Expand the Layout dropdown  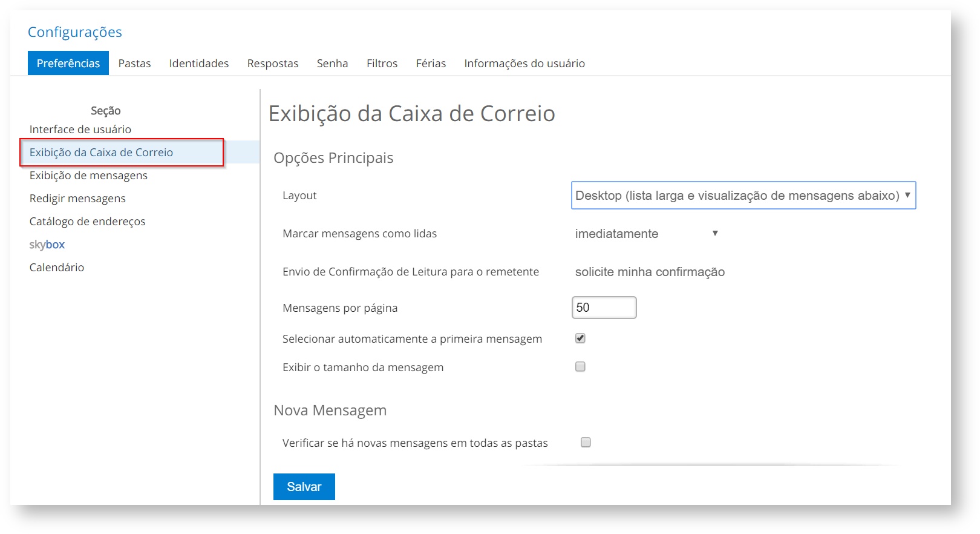pyautogui.click(x=743, y=196)
